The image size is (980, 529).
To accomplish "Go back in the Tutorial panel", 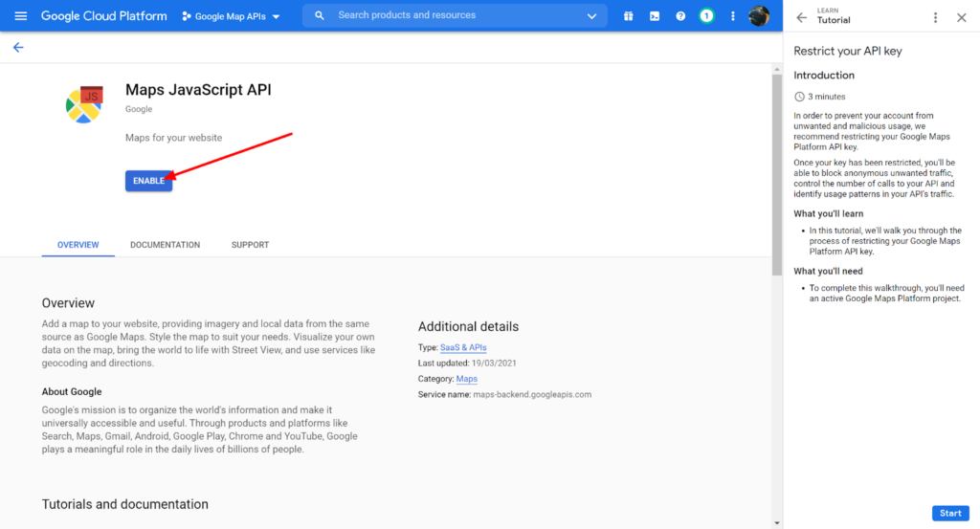I will click(801, 17).
